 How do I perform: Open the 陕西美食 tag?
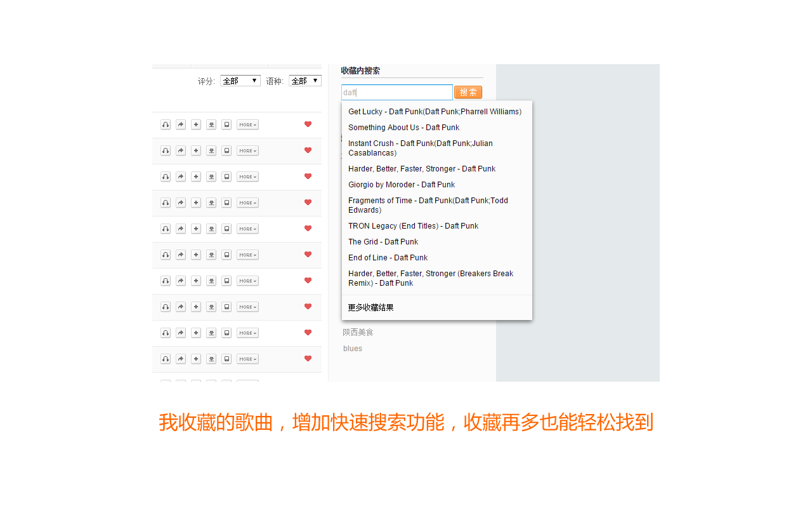tap(358, 332)
